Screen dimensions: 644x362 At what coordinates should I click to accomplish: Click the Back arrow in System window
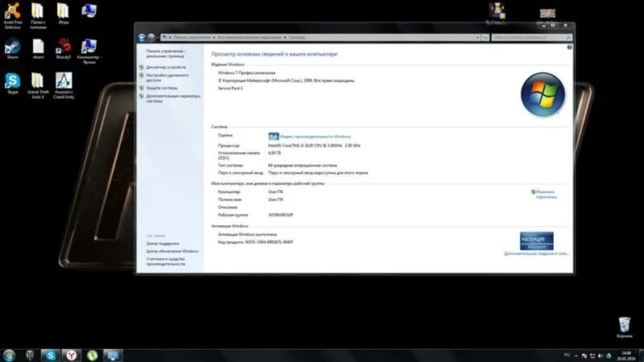click(x=142, y=37)
